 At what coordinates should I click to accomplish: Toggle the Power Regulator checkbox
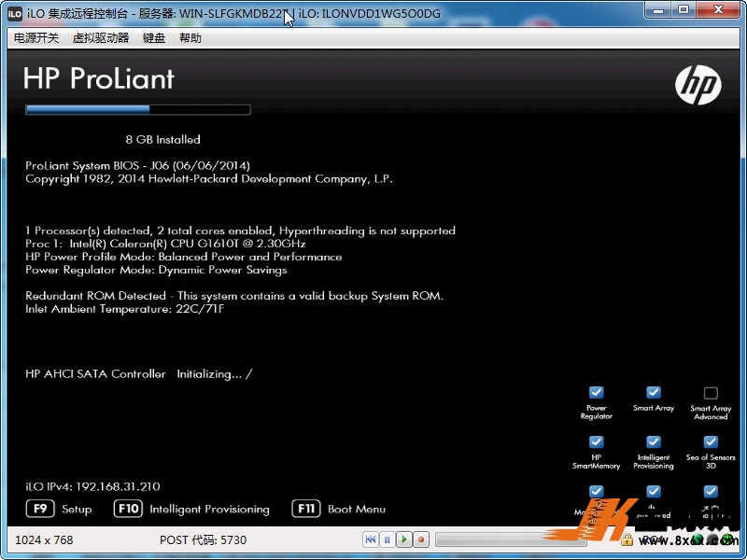(597, 393)
